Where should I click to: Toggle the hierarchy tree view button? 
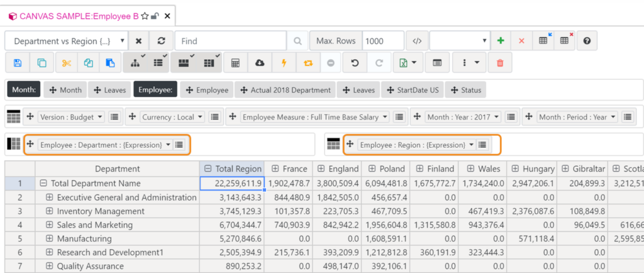click(136, 63)
